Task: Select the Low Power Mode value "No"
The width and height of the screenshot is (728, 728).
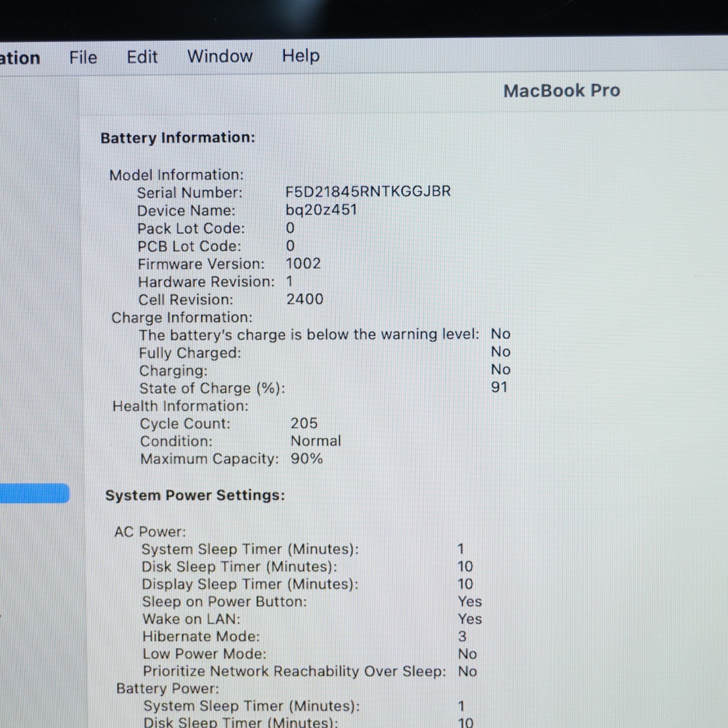Action: tap(467, 654)
